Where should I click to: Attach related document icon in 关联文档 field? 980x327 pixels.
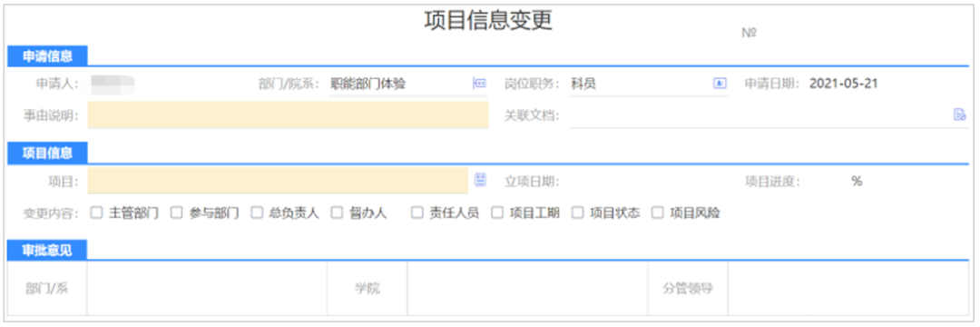tap(959, 114)
